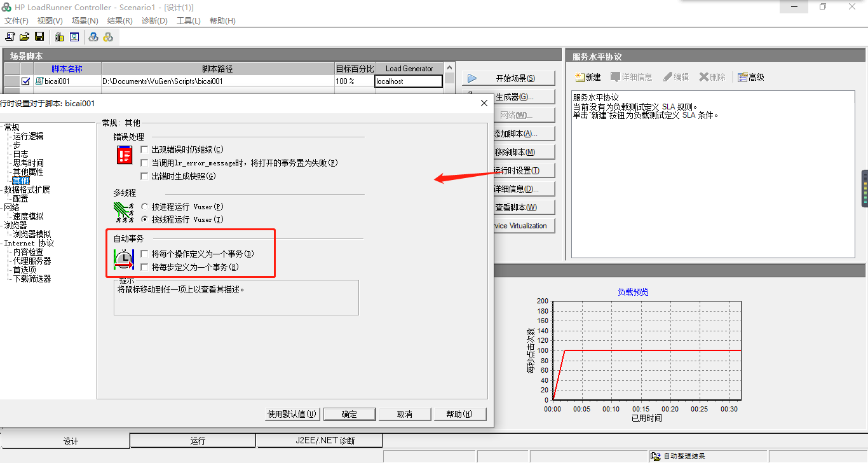Switch to the 运行 tab
Viewport: 868px width, 463px height.
[x=192, y=439]
